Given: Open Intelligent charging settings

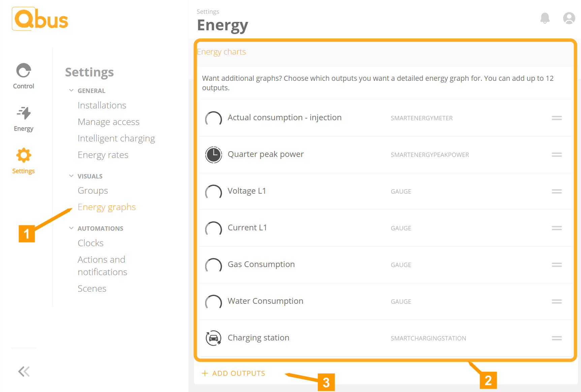Looking at the screenshot, I should coord(116,138).
